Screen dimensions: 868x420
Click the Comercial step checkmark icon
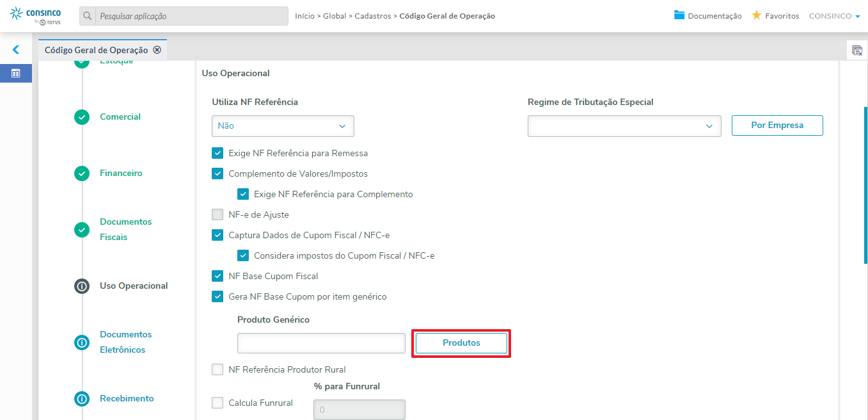82,117
